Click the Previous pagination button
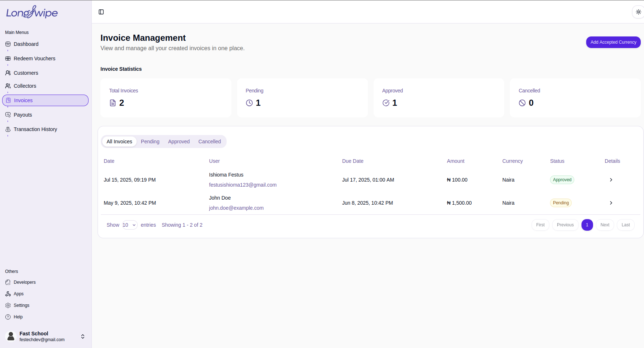 click(565, 225)
